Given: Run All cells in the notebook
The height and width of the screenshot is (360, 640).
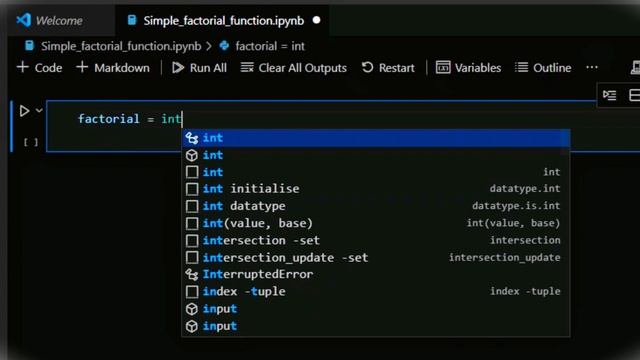Looking at the screenshot, I should click(199, 67).
